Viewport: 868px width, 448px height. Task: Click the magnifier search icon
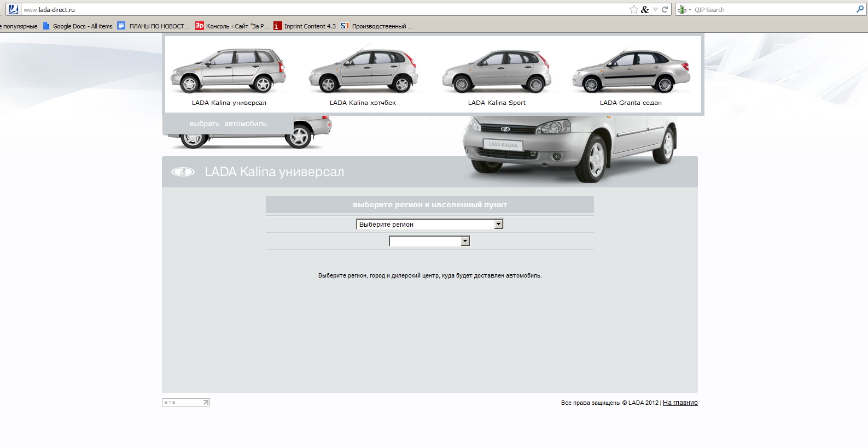point(860,9)
